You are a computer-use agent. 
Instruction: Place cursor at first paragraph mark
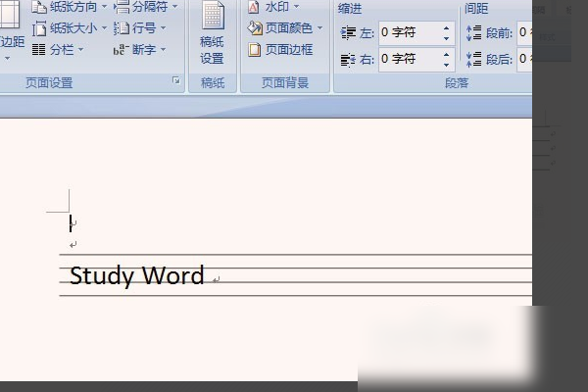coord(73,224)
